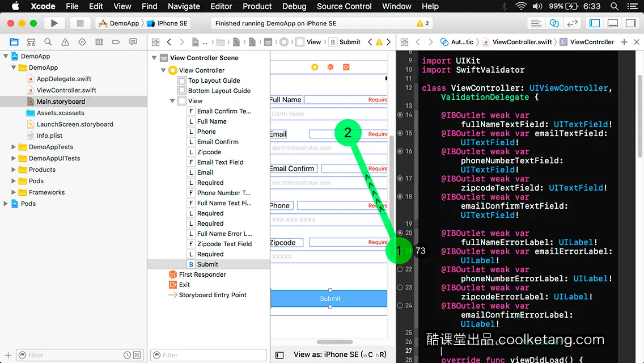Click the Submit button on the canvas
The width and height of the screenshot is (644, 363).
329,298
